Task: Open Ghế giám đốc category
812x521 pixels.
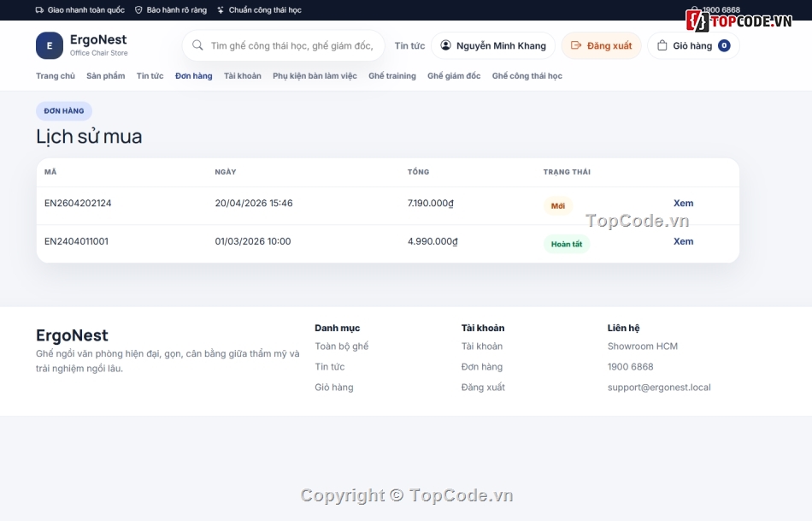Action: 454,75
